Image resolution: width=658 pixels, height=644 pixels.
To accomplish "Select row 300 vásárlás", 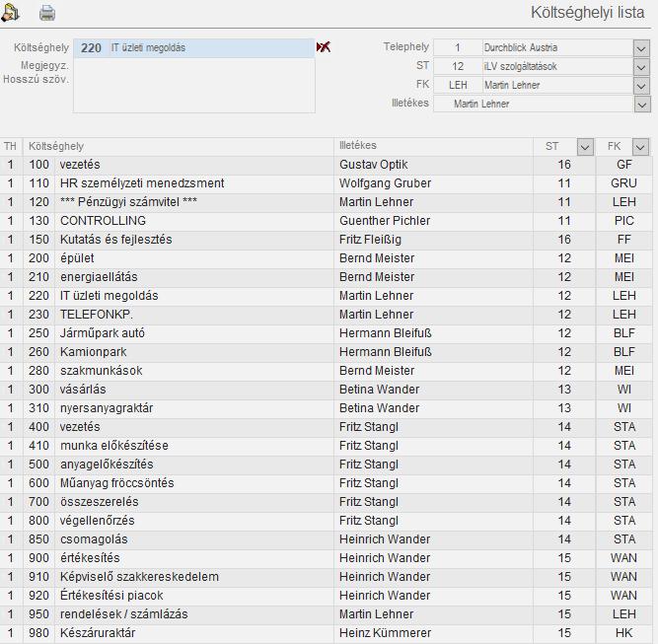I will [x=326, y=390].
